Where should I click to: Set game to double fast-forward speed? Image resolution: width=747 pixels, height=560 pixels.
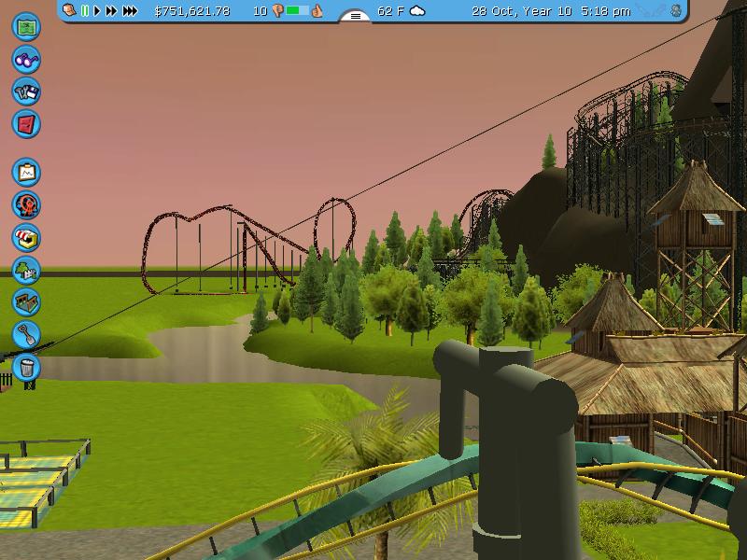[111, 10]
